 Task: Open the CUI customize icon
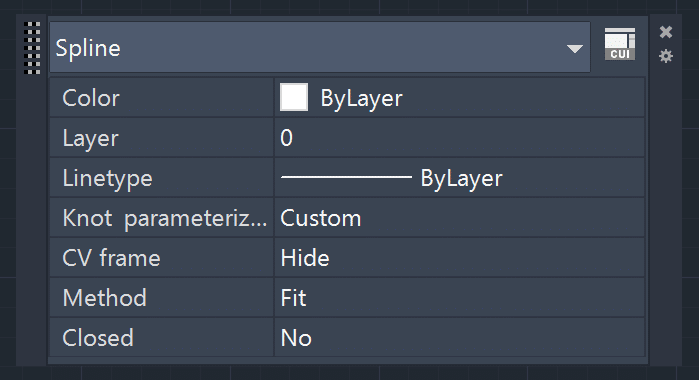click(x=620, y=44)
